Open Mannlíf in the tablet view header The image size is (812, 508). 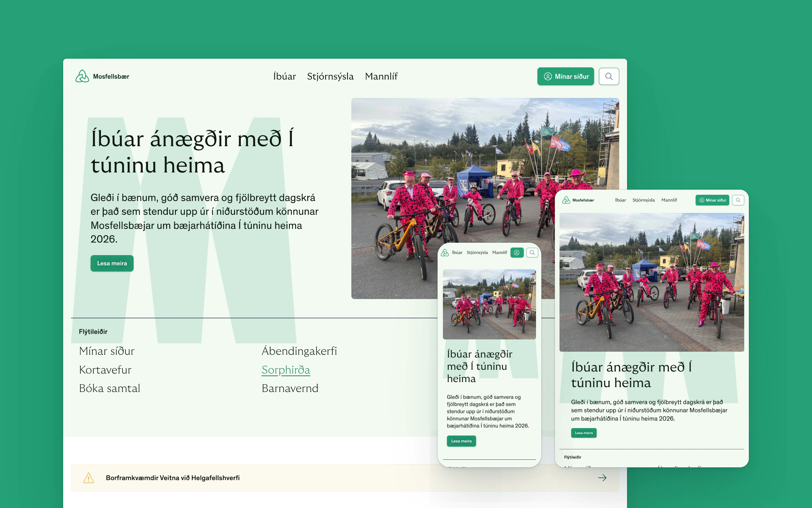point(669,200)
